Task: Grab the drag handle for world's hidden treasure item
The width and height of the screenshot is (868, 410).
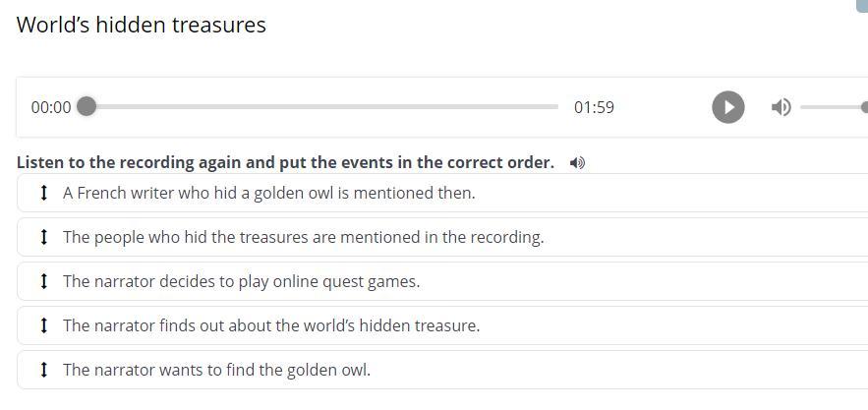Action: tap(43, 325)
